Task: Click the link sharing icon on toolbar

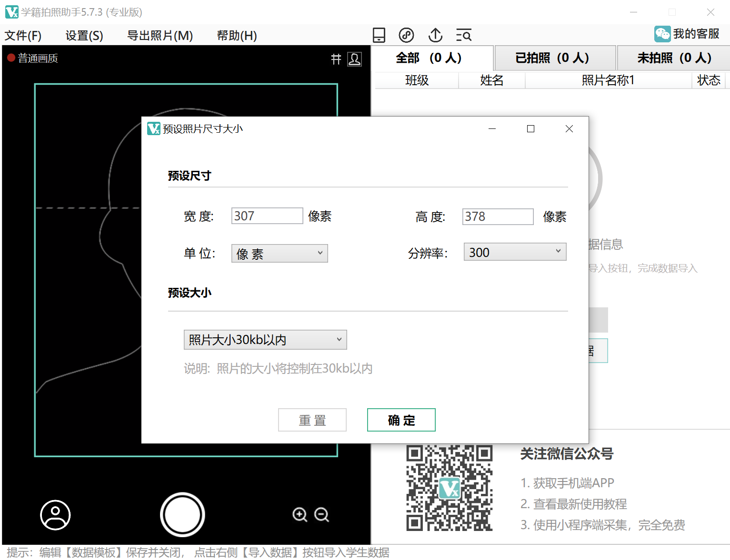Action: tap(406, 35)
